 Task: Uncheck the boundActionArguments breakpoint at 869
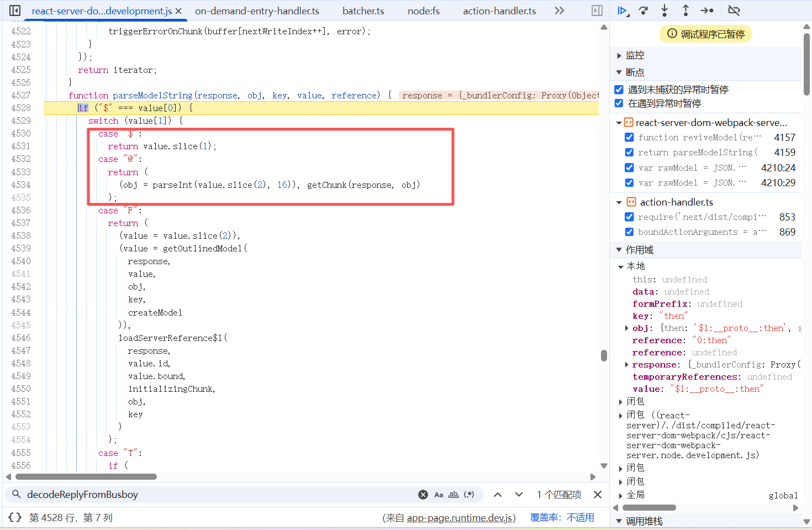(629, 232)
